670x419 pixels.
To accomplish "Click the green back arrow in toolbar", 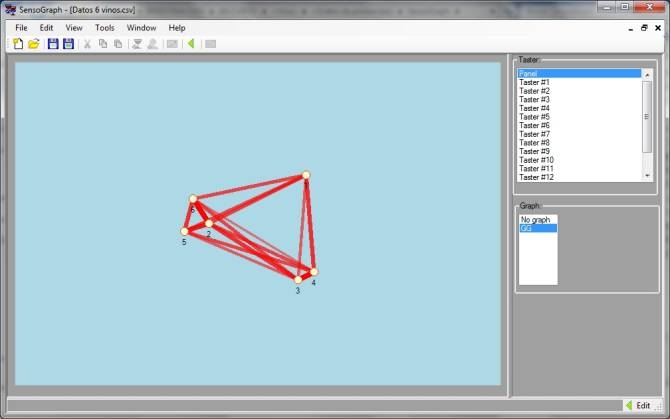I will coord(191,44).
